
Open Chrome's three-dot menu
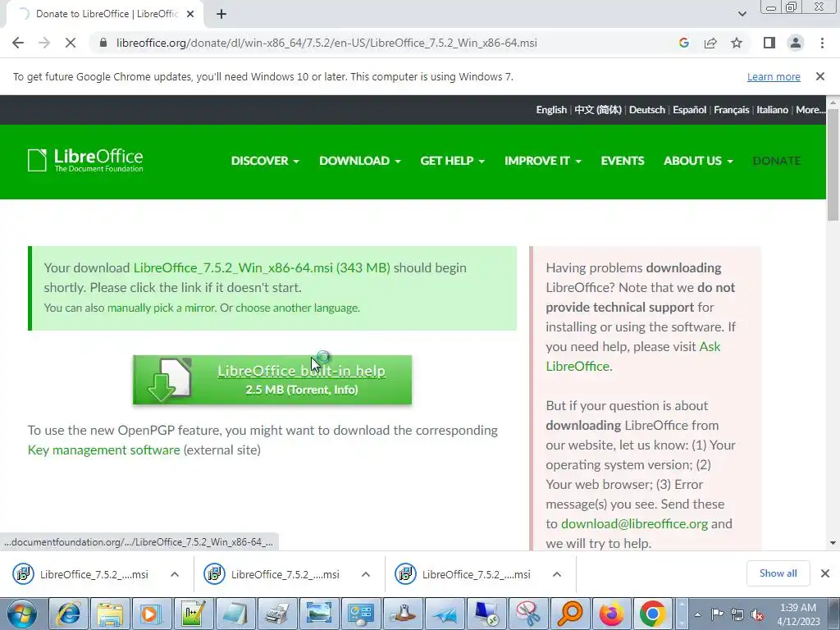tap(822, 43)
